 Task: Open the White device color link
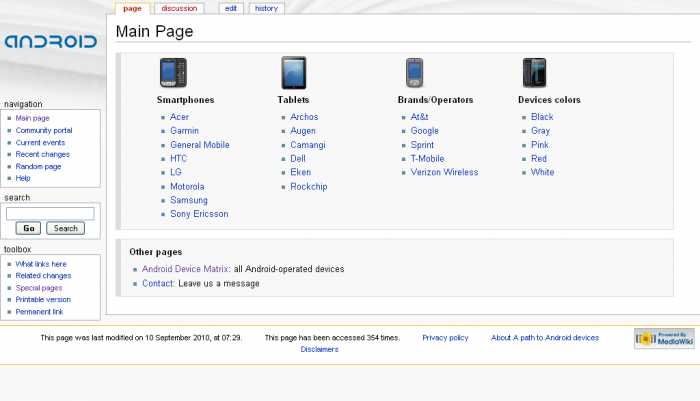tap(542, 172)
